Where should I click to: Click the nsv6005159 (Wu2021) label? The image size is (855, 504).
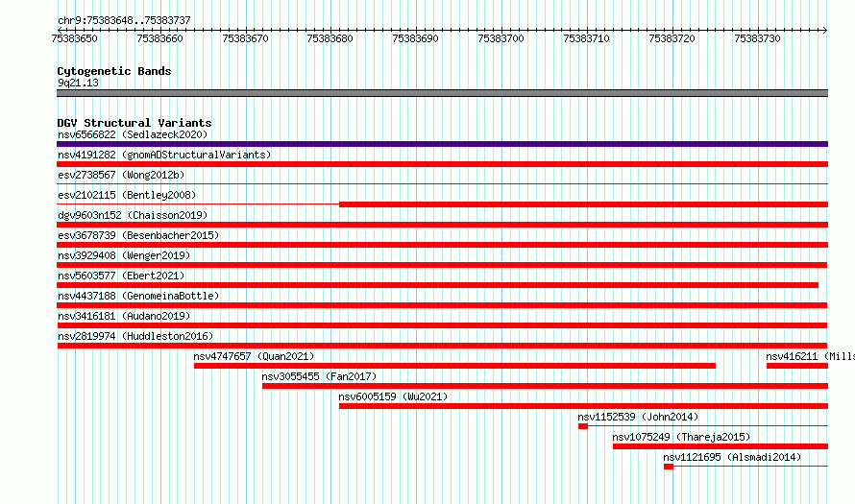pos(393,396)
